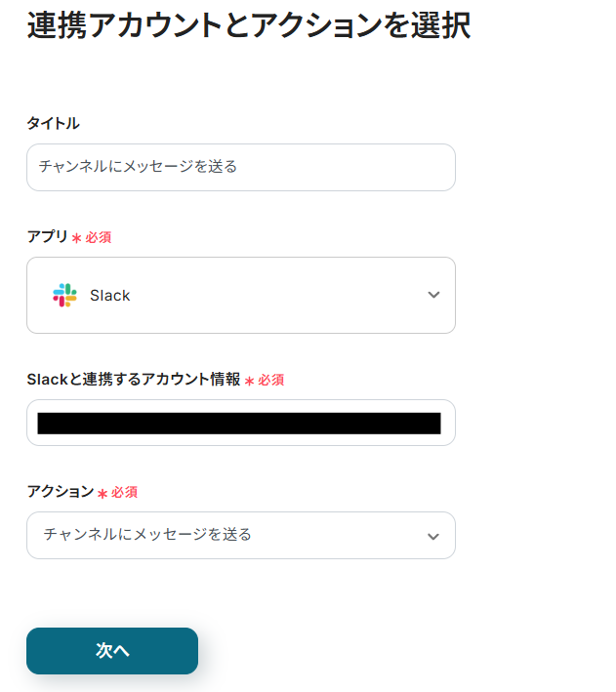616x692 pixels.
Task: Select the Slack name text in the app combo box
Action: (x=109, y=296)
